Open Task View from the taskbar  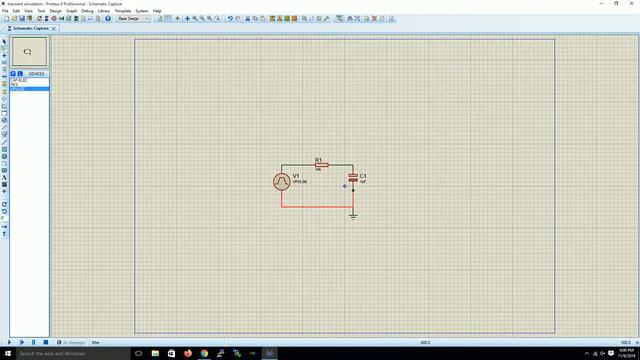(138, 353)
